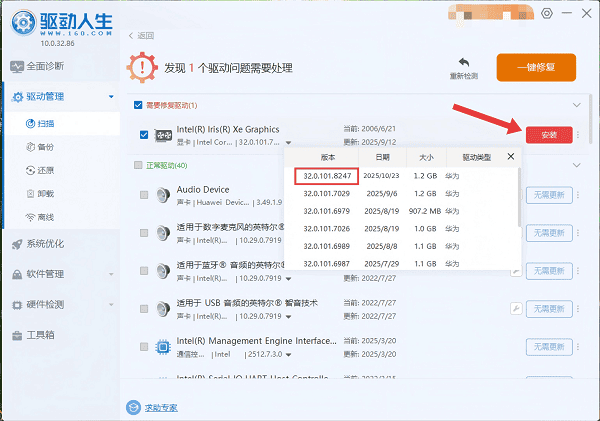
Task: Close the driver version list popup
Action: pyautogui.click(x=510, y=157)
